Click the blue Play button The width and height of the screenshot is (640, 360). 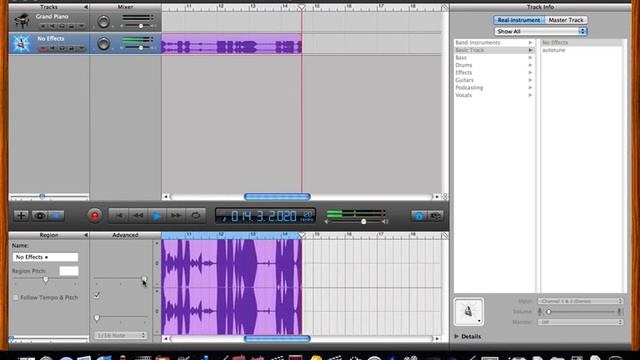[x=157, y=216]
